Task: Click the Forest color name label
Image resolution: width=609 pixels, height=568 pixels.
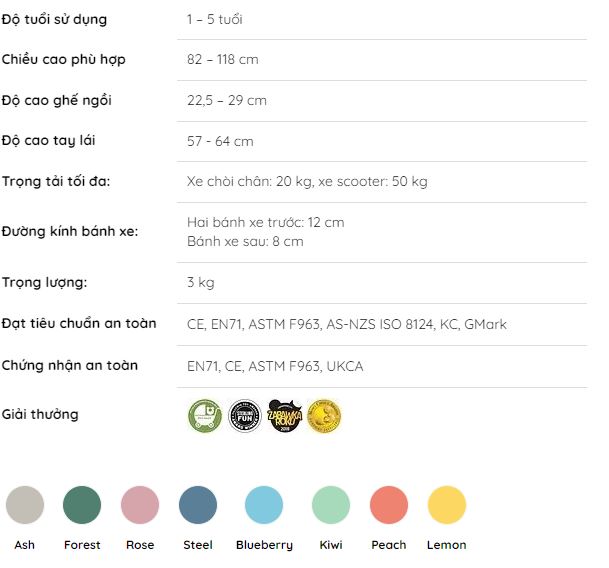Action: tap(82, 545)
